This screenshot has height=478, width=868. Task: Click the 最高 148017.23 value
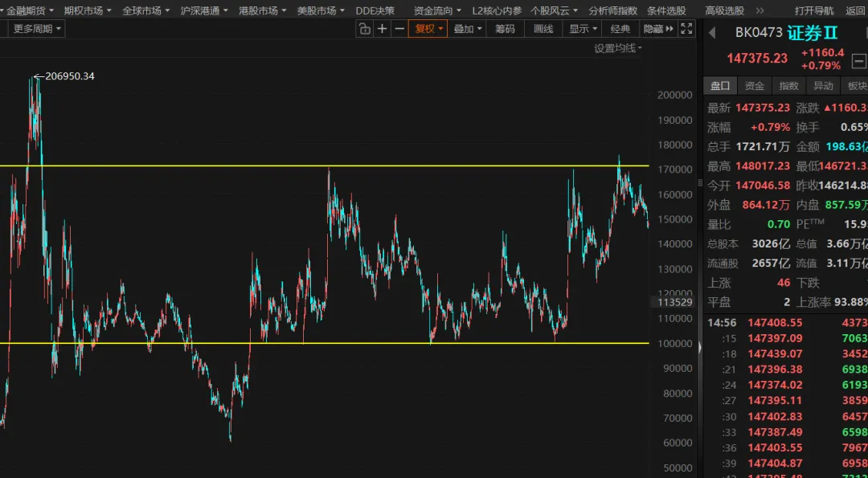point(762,166)
